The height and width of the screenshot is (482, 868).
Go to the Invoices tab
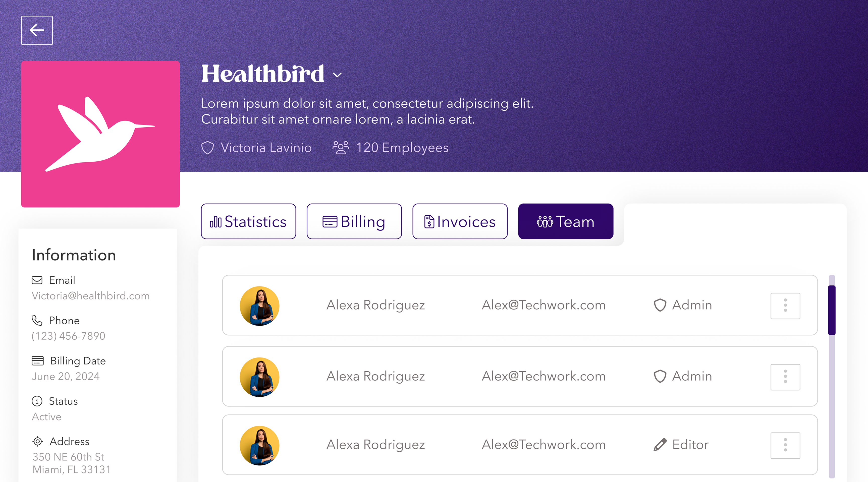point(460,221)
